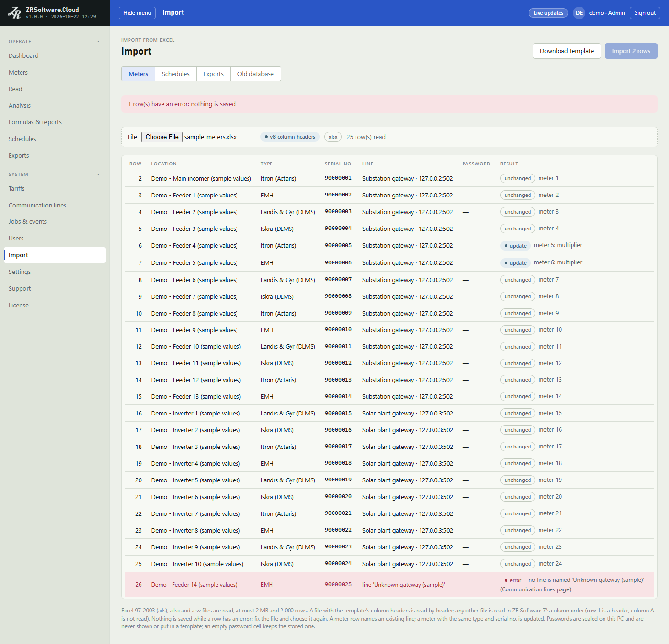Click the error badge in row 26

pos(513,580)
